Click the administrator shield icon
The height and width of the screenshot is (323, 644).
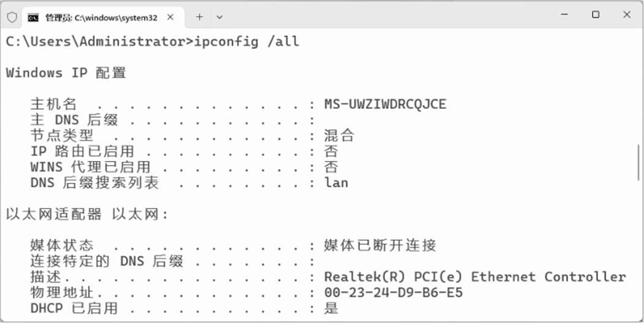12,17
